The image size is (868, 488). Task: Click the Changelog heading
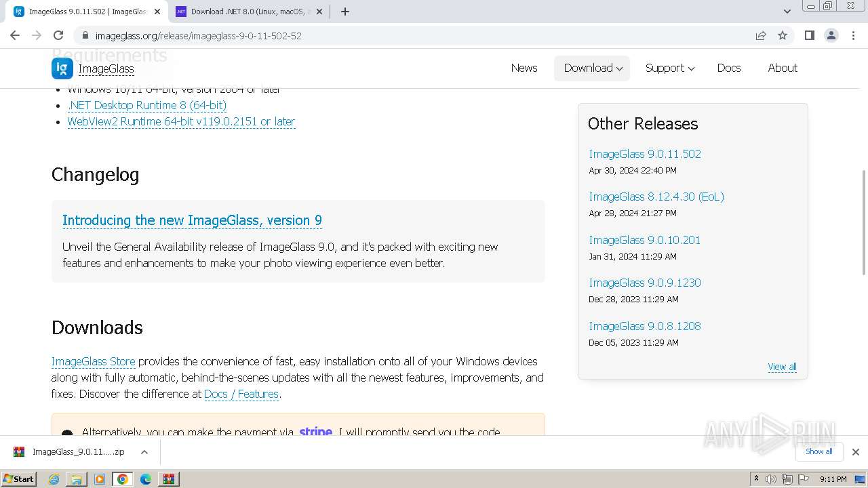(96, 175)
